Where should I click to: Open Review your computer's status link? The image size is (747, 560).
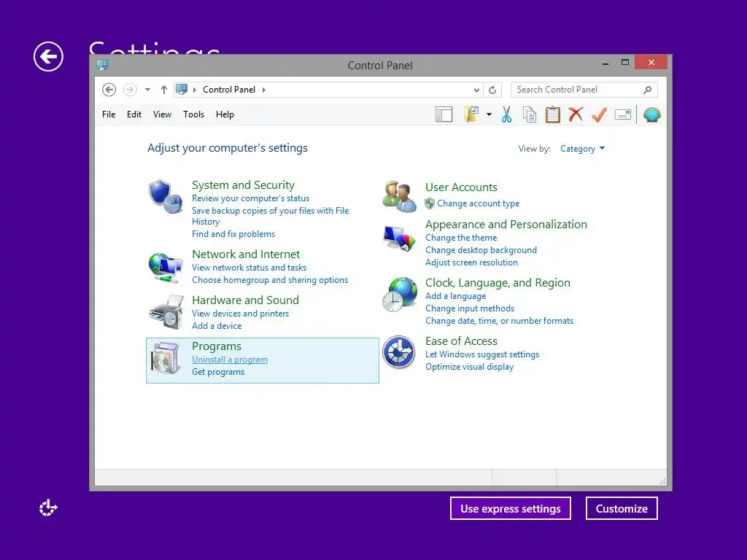pos(251,198)
